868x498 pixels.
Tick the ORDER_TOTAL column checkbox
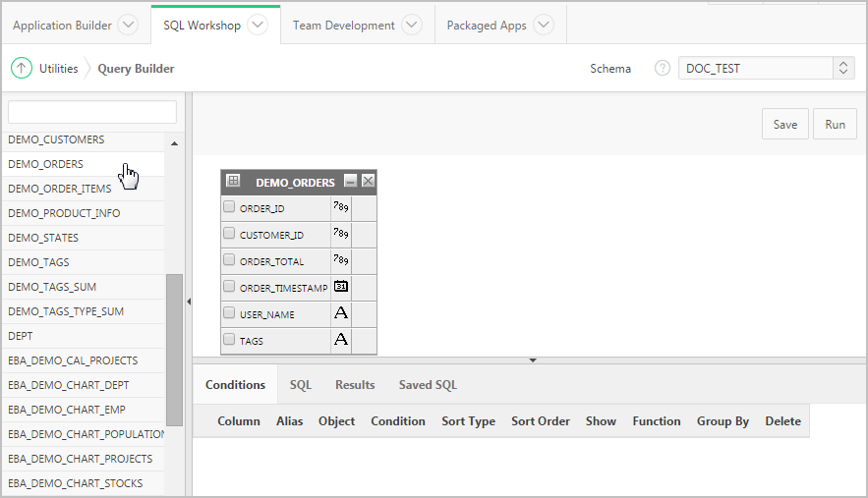coord(229,260)
